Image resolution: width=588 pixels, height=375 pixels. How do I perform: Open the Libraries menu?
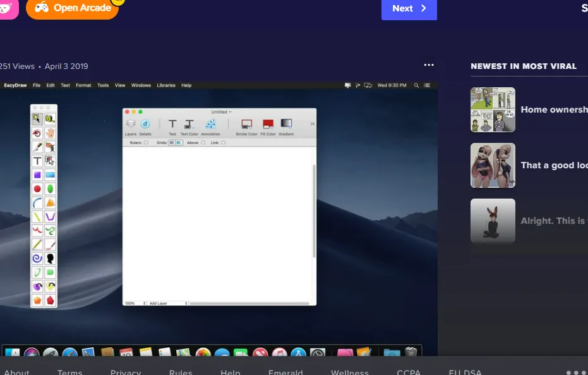point(165,85)
